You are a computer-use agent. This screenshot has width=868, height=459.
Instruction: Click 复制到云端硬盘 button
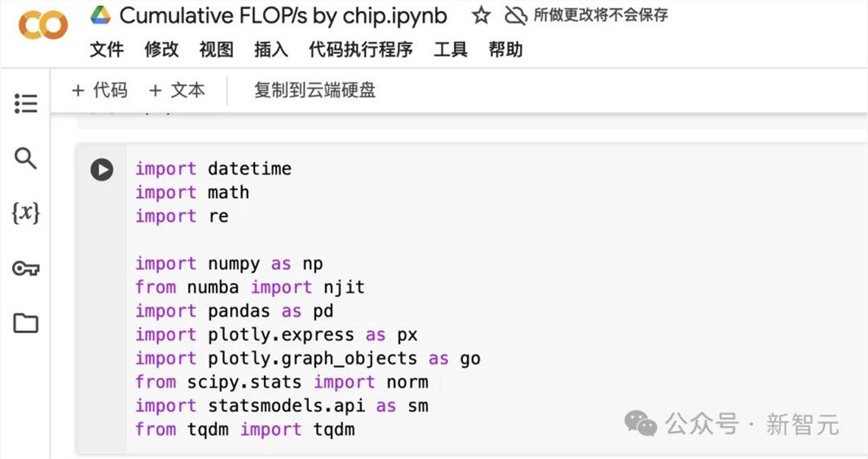(x=315, y=90)
